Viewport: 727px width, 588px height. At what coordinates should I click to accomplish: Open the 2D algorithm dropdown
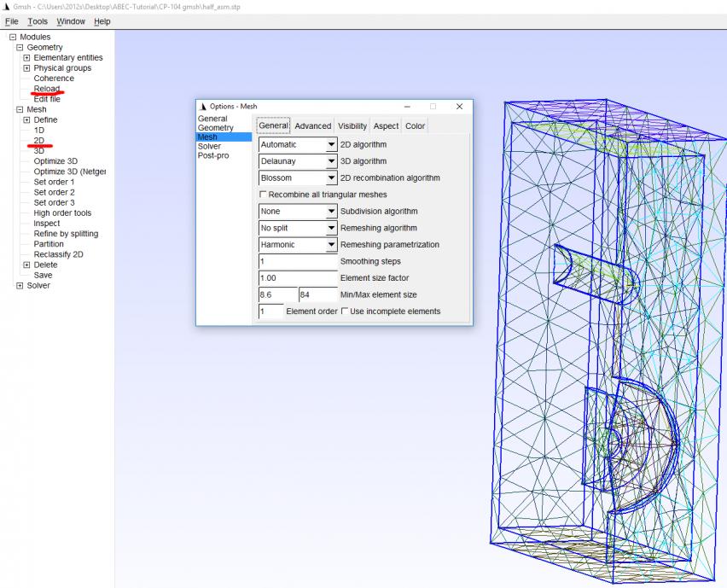click(332, 145)
